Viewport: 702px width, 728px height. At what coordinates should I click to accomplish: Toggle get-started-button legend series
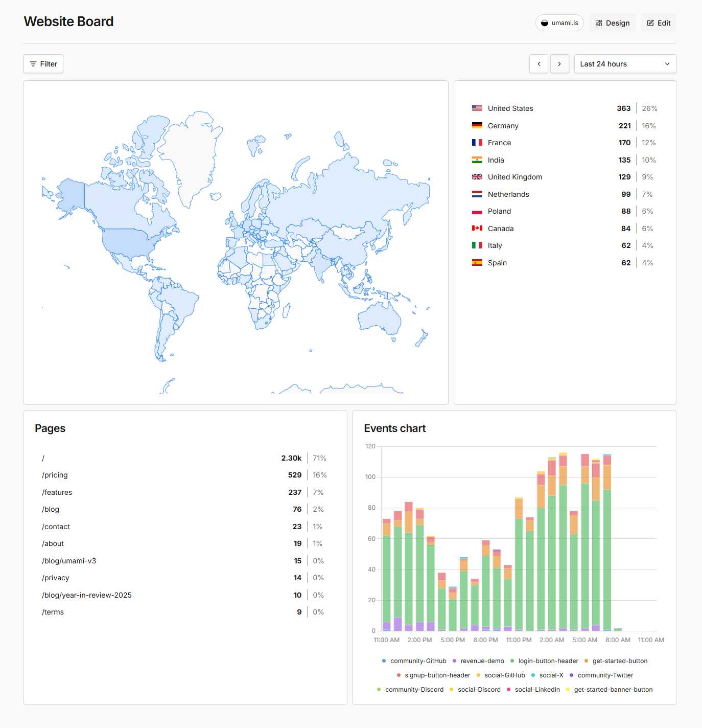tap(619, 661)
